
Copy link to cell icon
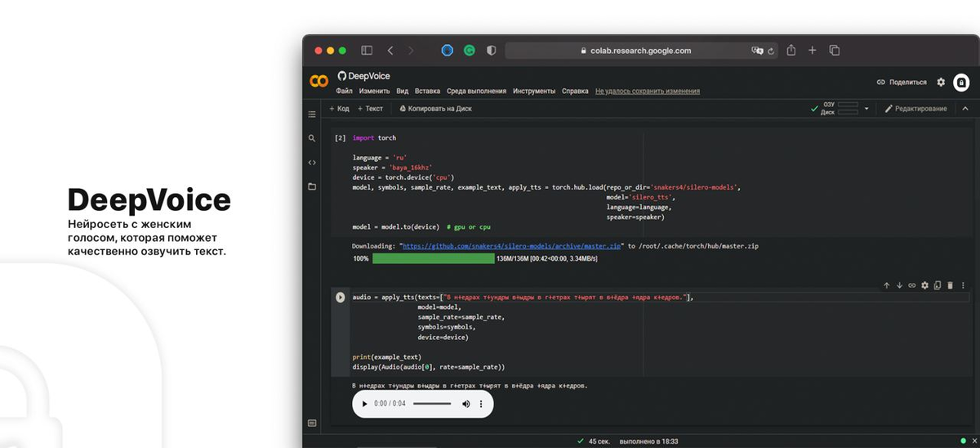[912, 285]
